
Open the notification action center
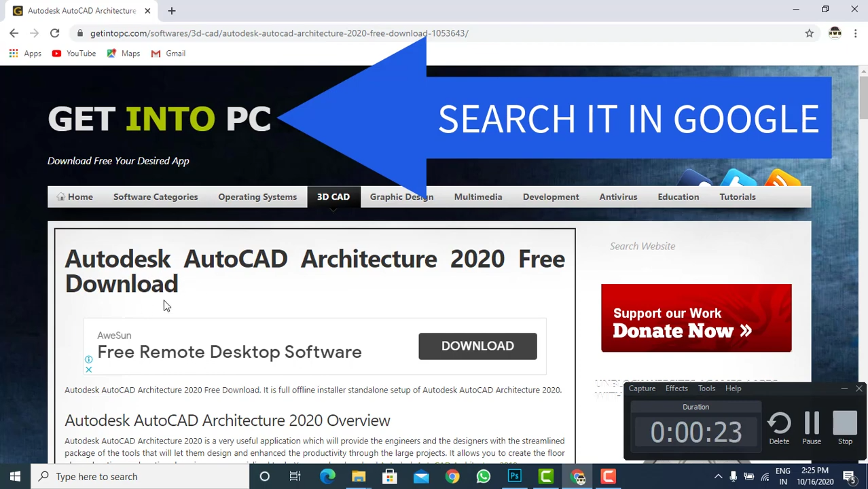pyautogui.click(x=849, y=477)
